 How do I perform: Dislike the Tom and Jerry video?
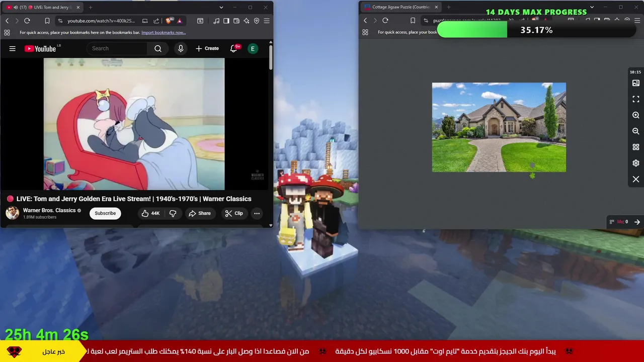(173, 213)
